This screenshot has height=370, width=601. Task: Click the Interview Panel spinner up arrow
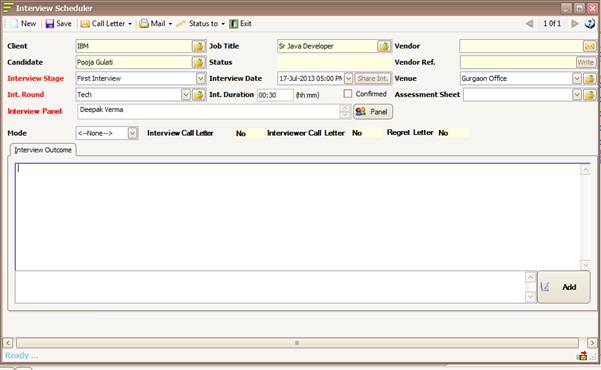tap(345, 108)
